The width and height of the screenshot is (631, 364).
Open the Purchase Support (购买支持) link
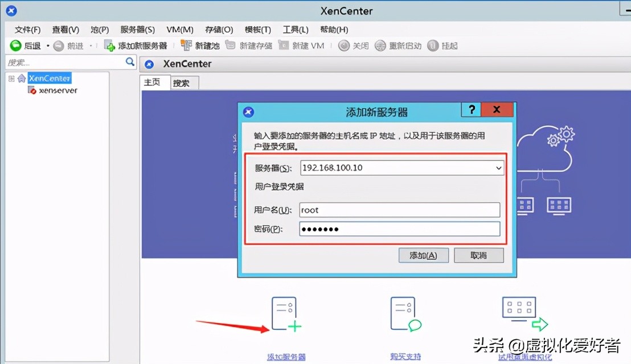point(405,357)
